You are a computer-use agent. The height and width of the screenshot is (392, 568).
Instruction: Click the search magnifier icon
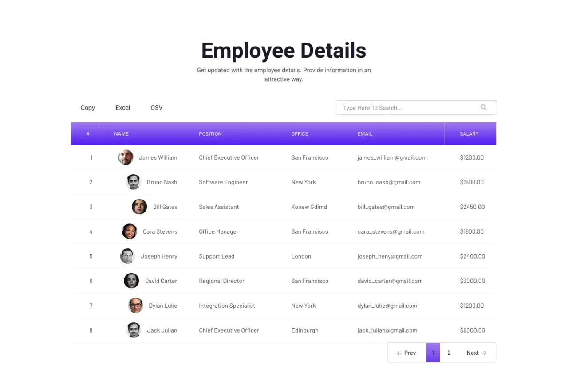coord(483,107)
